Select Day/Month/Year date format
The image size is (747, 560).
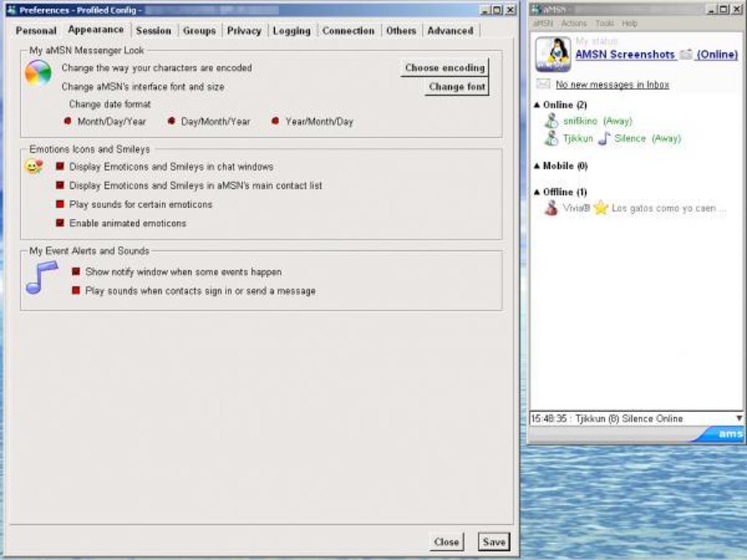(171, 122)
